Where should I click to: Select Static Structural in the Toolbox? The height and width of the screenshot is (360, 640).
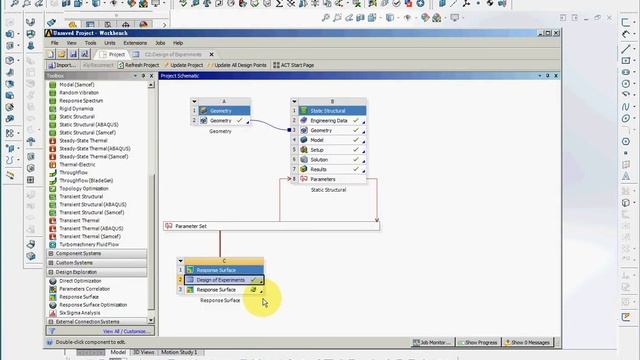(x=77, y=116)
